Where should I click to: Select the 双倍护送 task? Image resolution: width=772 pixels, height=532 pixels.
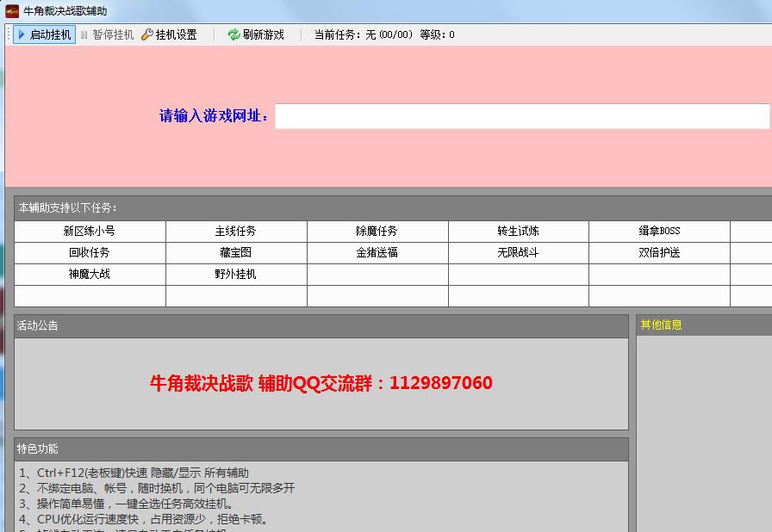(659, 254)
